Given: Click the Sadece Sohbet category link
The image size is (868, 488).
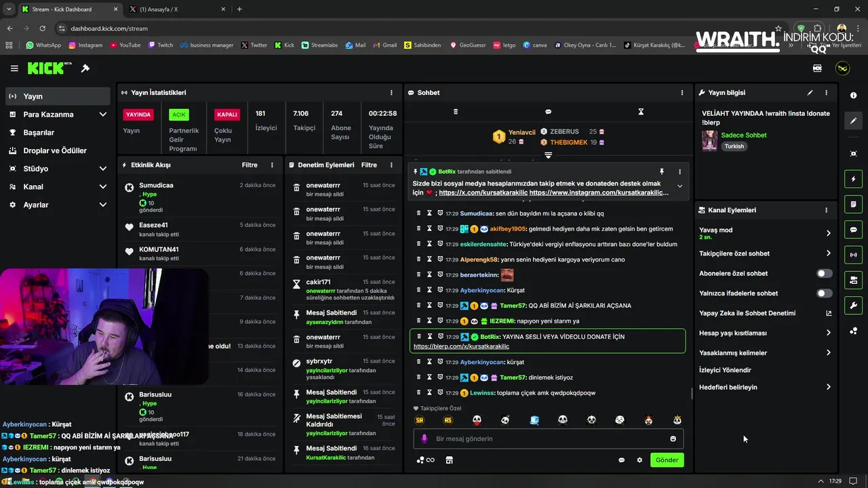Looking at the screenshot, I should pyautogui.click(x=744, y=135).
